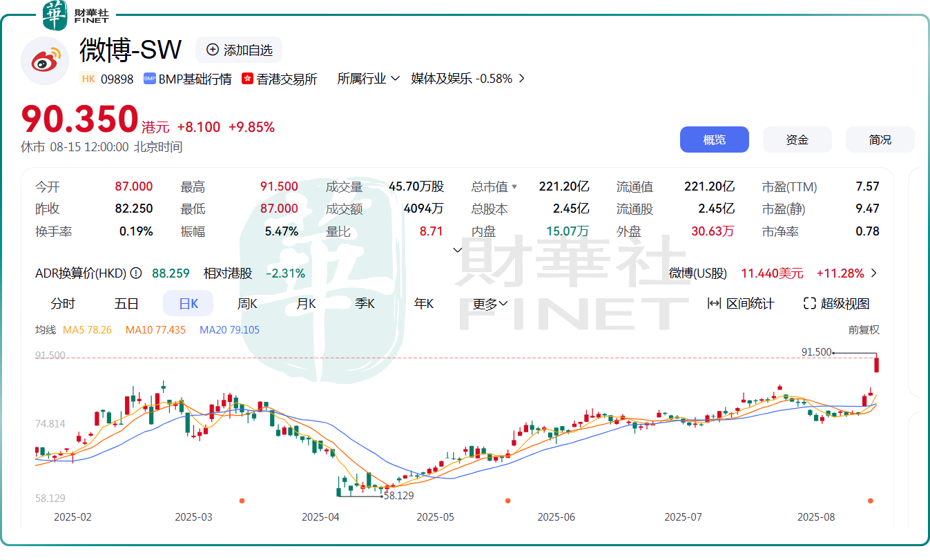Expand more quote data chevron

(457, 250)
